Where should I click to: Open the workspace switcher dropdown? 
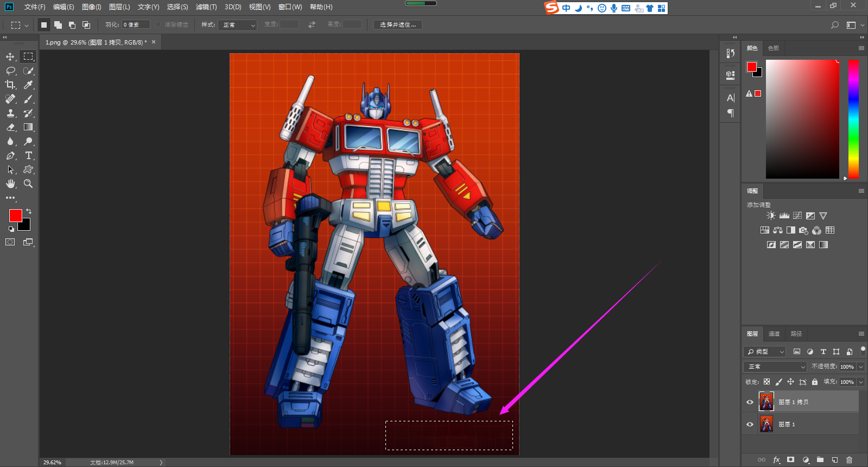[855, 25]
